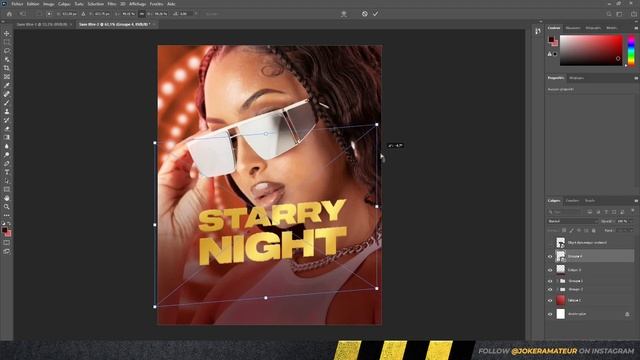Select the Eraser tool

click(7, 129)
